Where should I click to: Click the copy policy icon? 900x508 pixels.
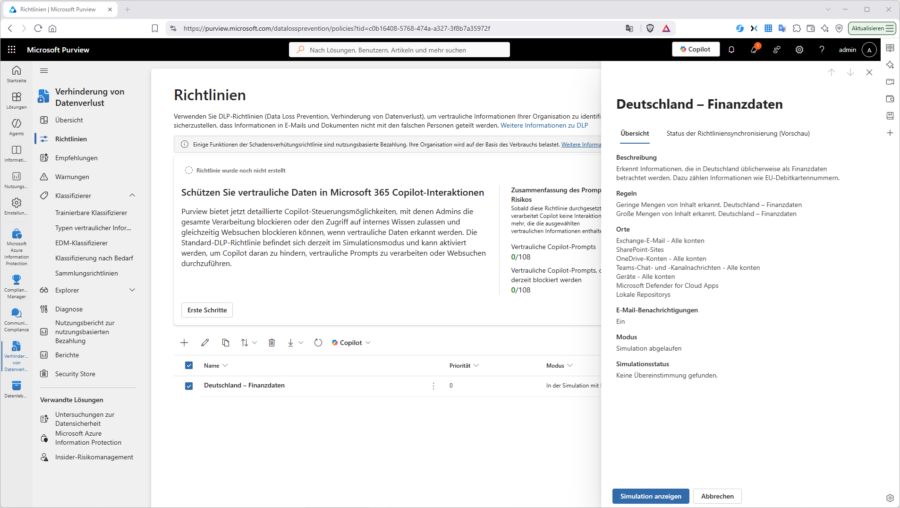tap(226, 343)
